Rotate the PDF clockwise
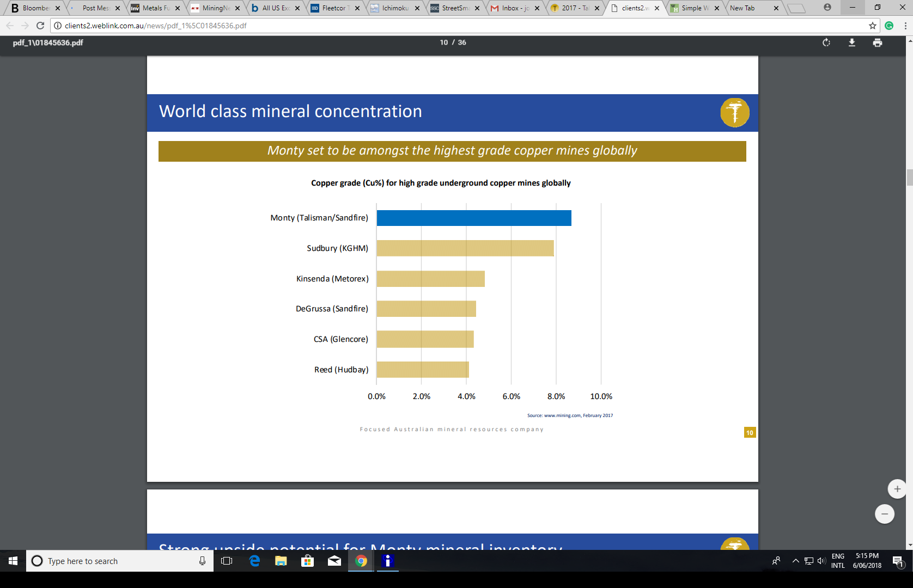 click(826, 42)
